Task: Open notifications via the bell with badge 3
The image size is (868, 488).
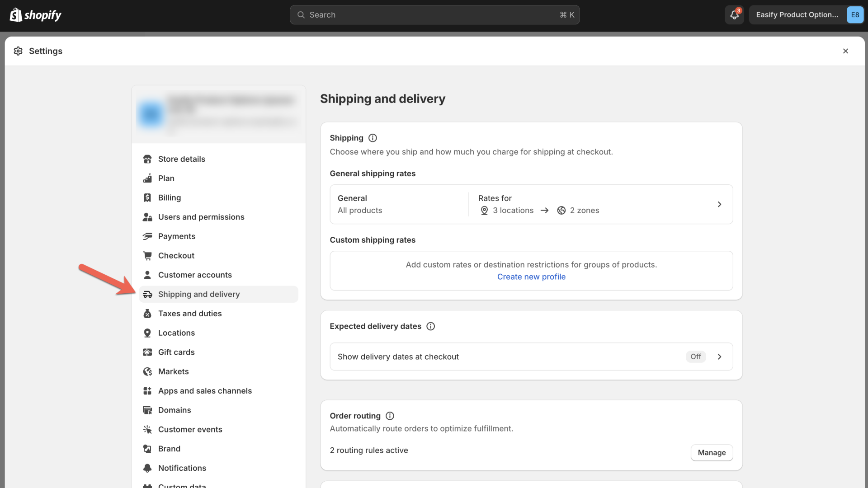Action: coord(733,14)
